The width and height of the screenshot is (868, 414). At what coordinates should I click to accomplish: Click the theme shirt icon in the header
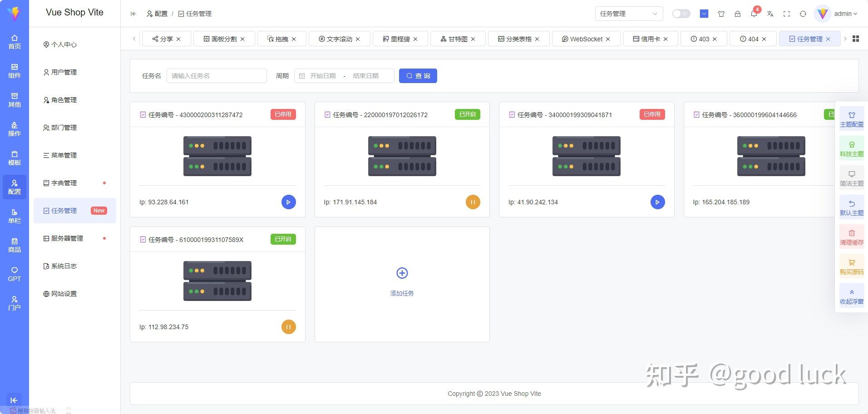click(721, 14)
